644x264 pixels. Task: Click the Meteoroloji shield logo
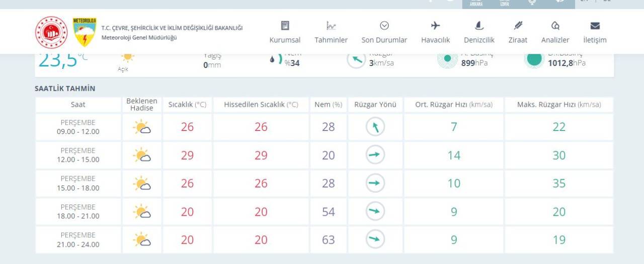click(x=85, y=32)
